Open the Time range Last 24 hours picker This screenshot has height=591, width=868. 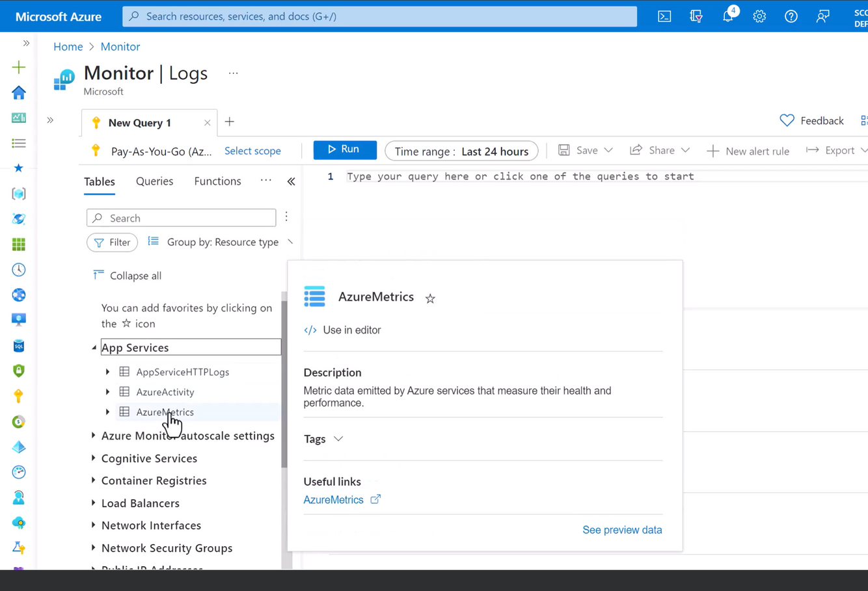(461, 151)
